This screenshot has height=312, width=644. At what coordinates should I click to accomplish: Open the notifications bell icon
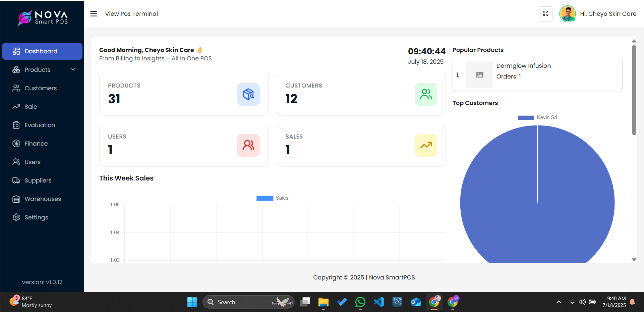point(633,302)
